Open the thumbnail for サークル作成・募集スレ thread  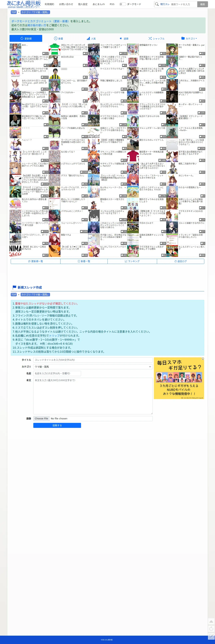tap(172, 49)
